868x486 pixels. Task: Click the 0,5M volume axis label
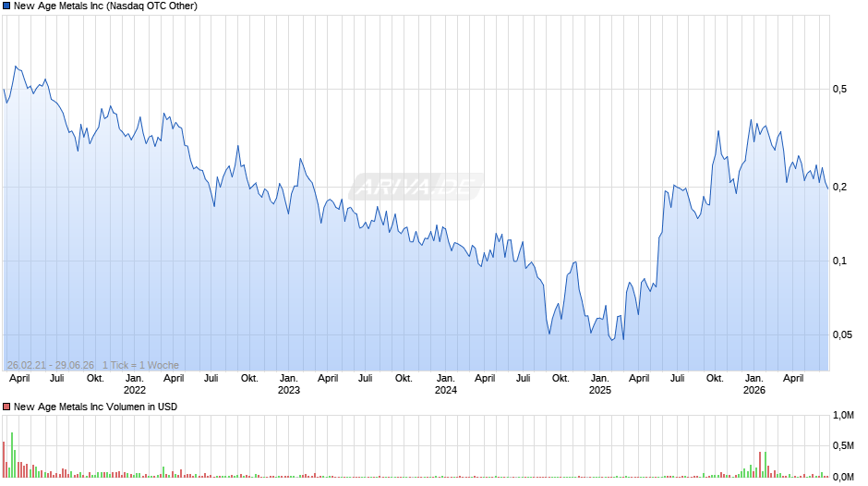(x=844, y=445)
